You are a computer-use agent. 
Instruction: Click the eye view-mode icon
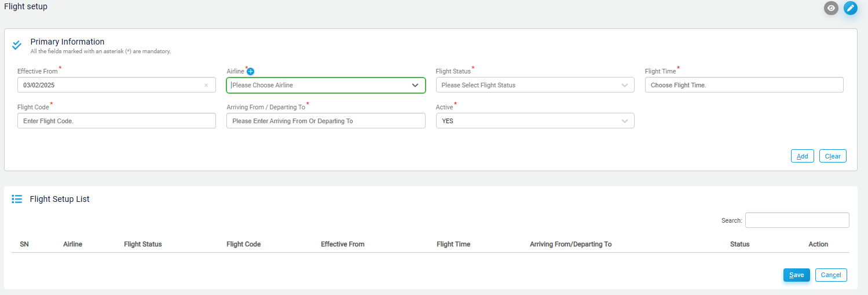pyautogui.click(x=832, y=8)
